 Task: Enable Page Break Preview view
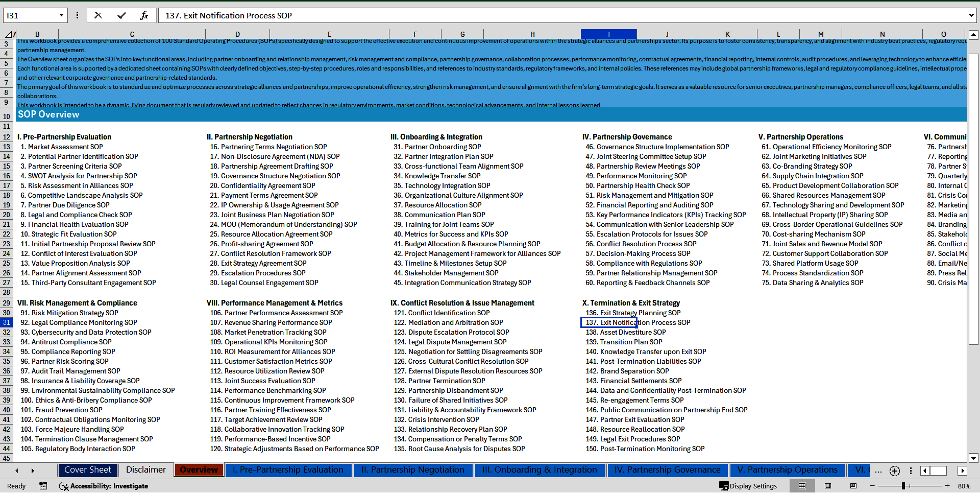(853, 486)
